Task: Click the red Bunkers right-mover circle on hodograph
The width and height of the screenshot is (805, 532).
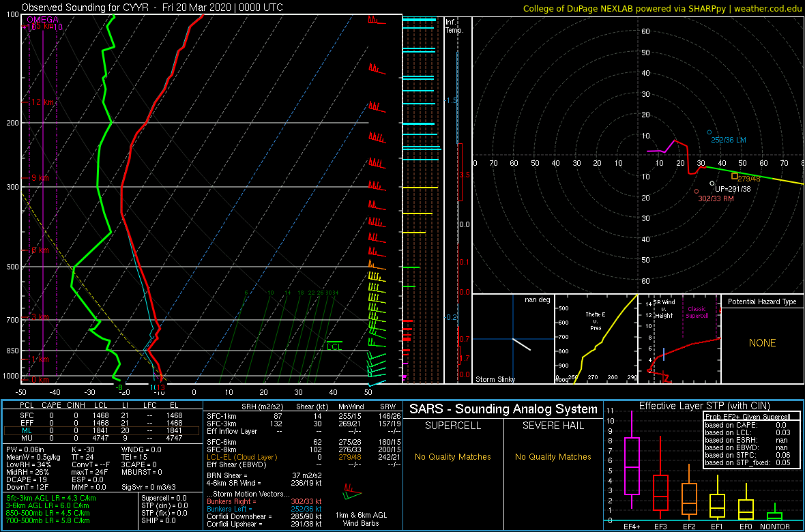Action: [697, 192]
